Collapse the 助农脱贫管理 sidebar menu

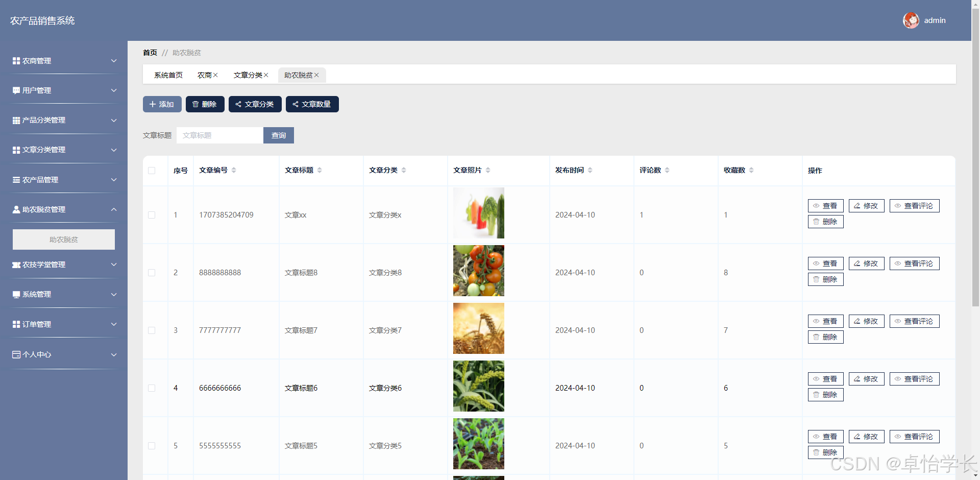point(64,209)
